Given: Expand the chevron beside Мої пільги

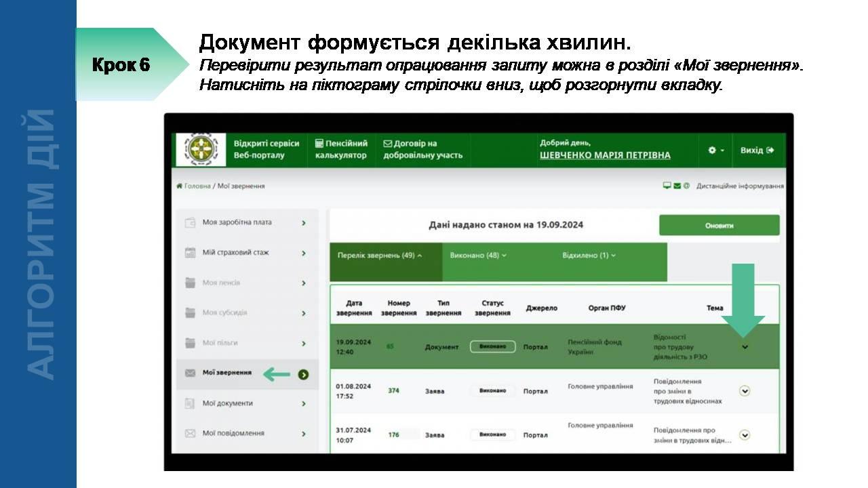Looking at the screenshot, I should (304, 344).
